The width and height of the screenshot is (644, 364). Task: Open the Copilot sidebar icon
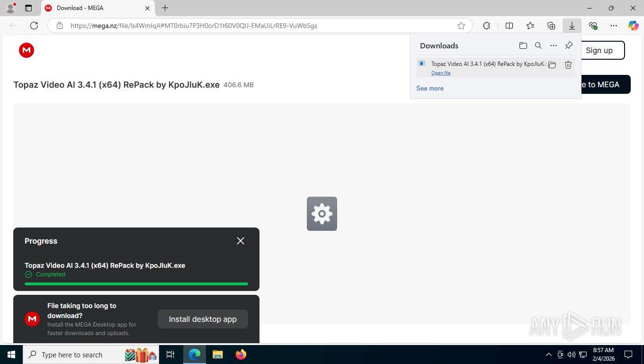pos(634,26)
